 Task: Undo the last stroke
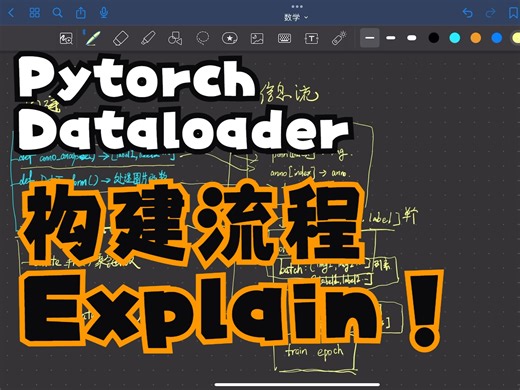[x=468, y=13]
